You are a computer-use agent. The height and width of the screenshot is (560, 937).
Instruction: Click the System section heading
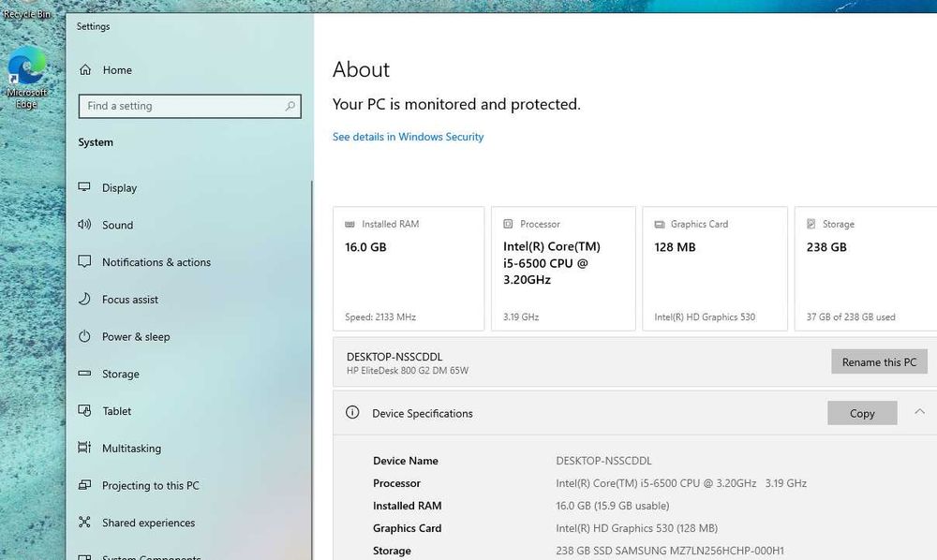pos(96,142)
